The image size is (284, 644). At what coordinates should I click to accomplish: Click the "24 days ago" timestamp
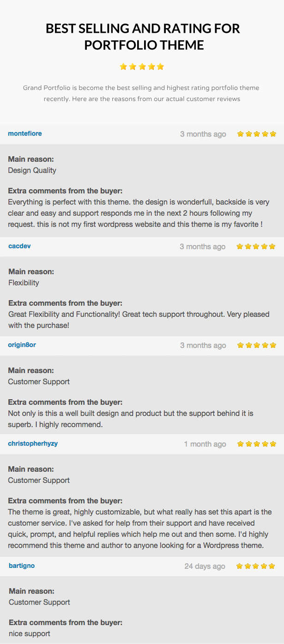point(205,566)
